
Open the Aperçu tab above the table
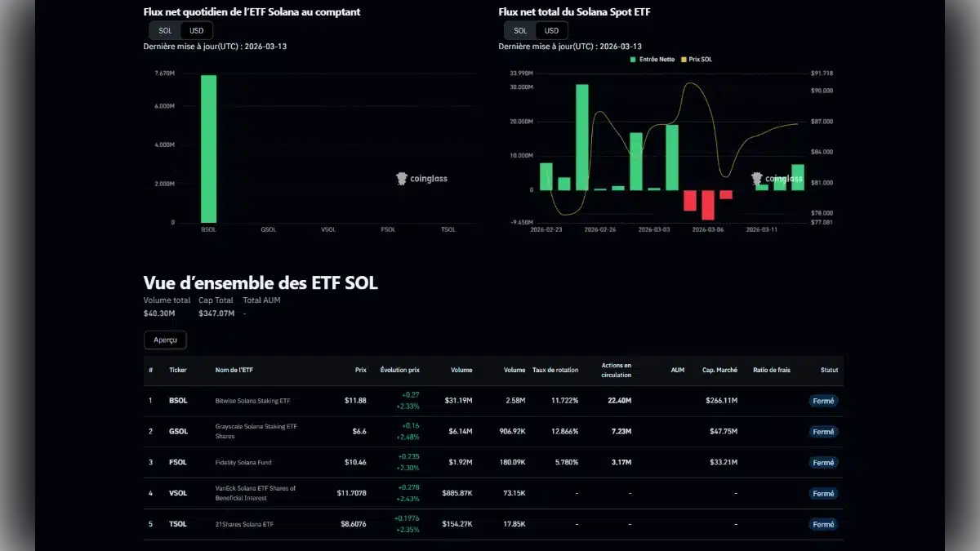tap(165, 340)
